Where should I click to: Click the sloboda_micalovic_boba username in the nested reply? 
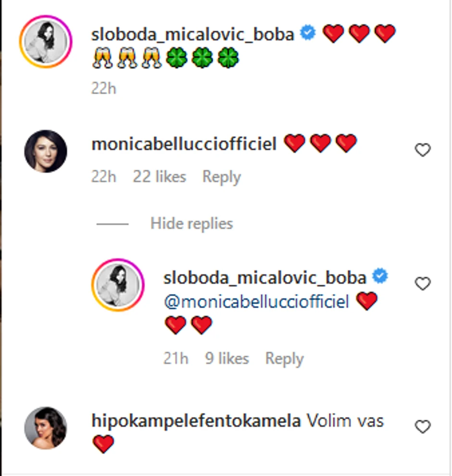pyautogui.click(x=264, y=277)
